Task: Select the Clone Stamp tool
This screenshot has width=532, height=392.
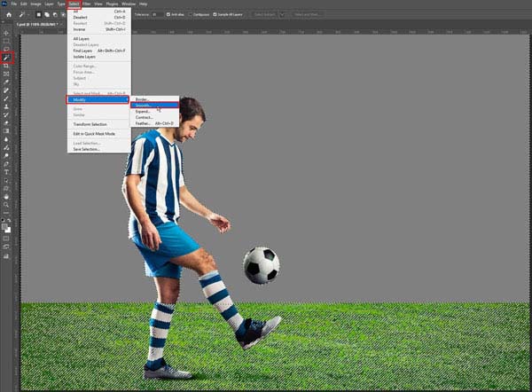Action: coord(6,106)
